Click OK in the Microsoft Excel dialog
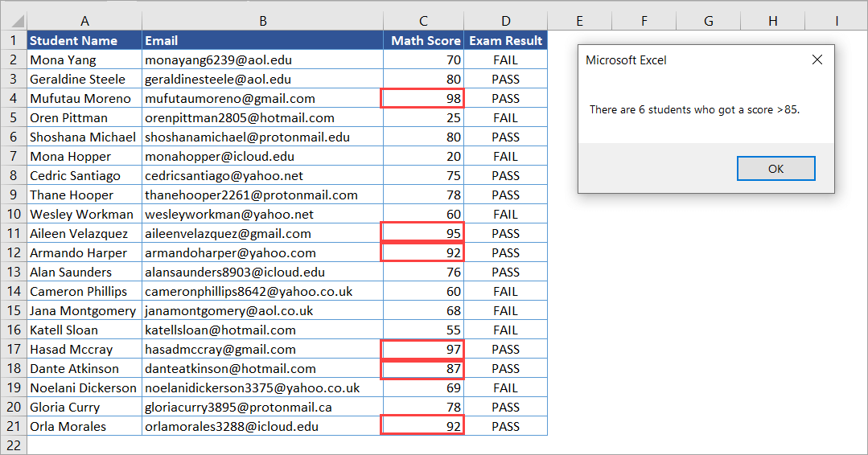The image size is (868, 455). (x=775, y=169)
